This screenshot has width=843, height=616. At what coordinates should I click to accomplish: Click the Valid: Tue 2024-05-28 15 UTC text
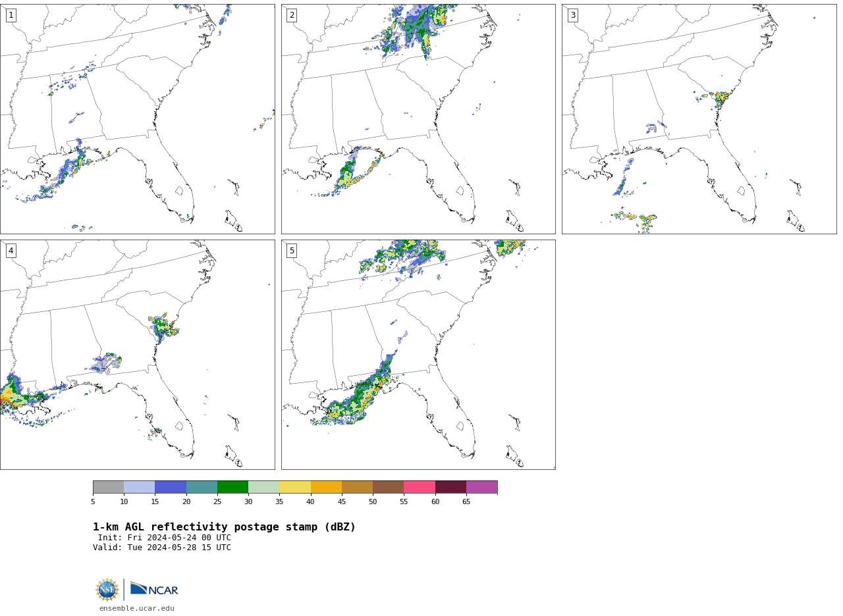(x=162, y=548)
